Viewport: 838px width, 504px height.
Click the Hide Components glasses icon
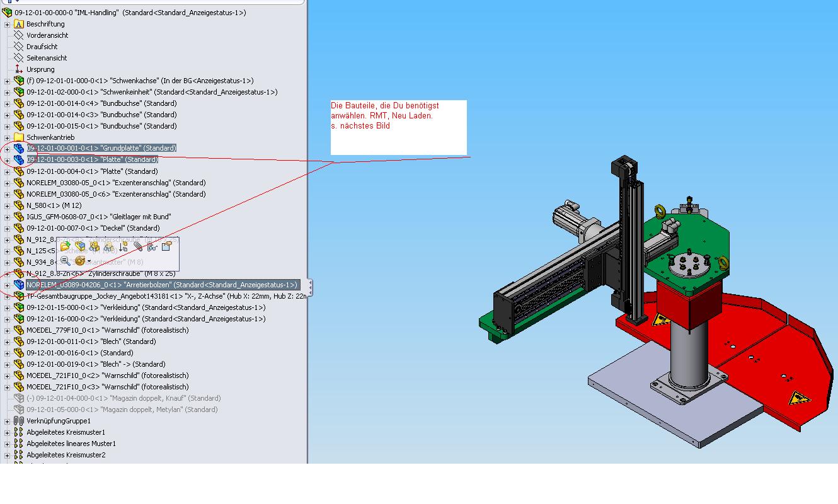coord(94,246)
